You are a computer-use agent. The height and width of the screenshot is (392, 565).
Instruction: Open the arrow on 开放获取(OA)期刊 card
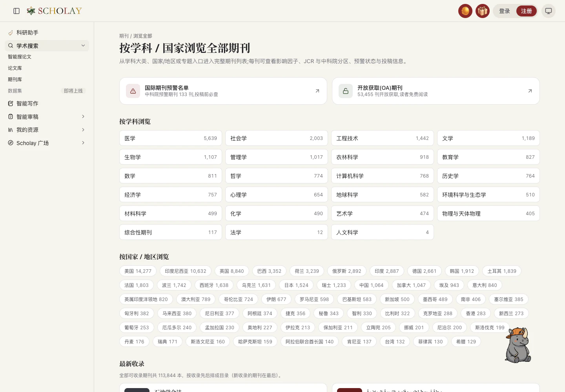pyautogui.click(x=530, y=91)
